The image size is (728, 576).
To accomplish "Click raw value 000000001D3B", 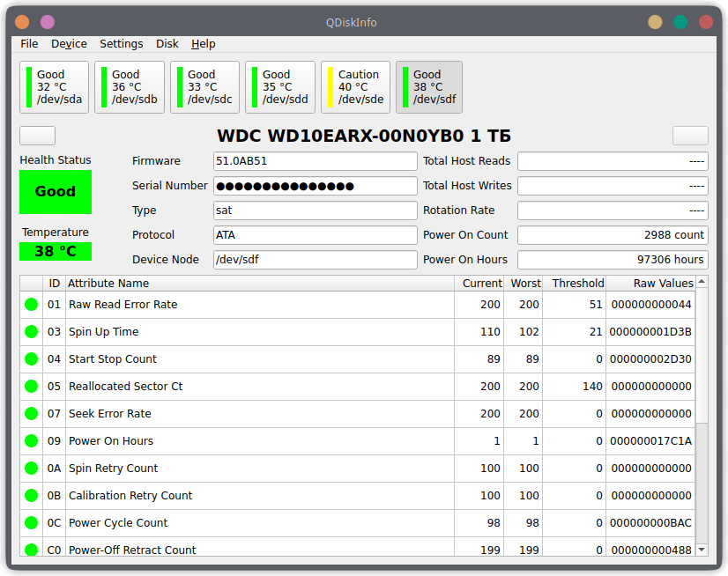I will [x=650, y=332].
